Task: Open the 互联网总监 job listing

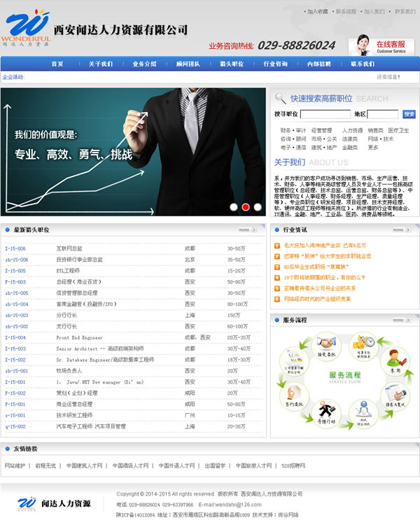Action: [69, 248]
